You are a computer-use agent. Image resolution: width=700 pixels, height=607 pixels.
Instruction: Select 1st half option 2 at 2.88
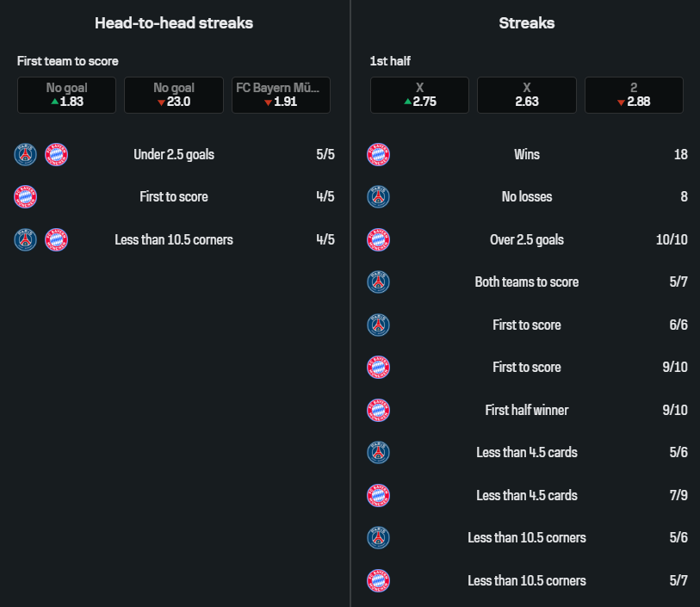(x=634, y=95)
